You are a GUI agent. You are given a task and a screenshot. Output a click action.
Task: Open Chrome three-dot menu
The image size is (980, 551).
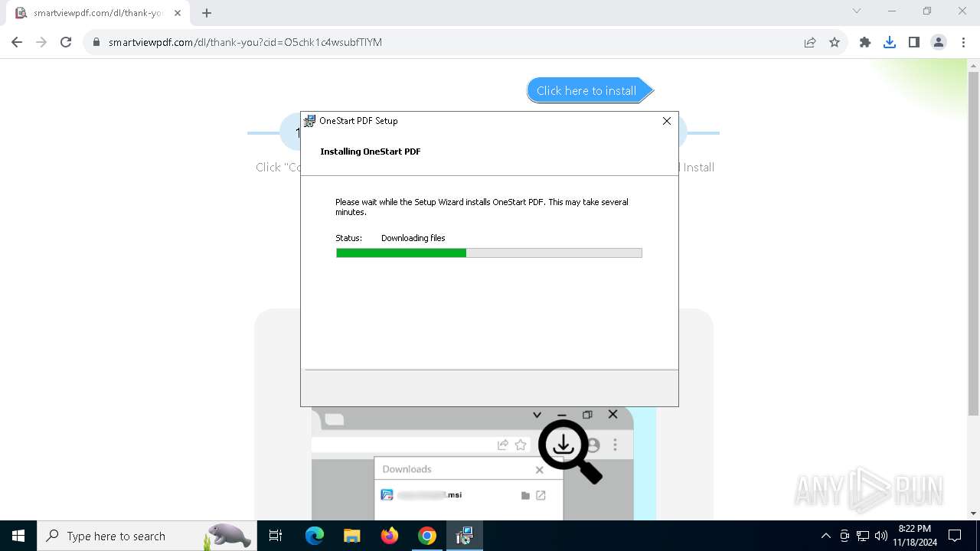pos(963,42)
